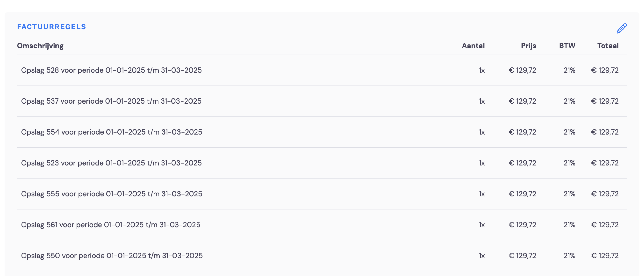Click the pencil edit icon for Factuurregels
This screenshot has height=276, width=644.
click(x=621, y=28)
